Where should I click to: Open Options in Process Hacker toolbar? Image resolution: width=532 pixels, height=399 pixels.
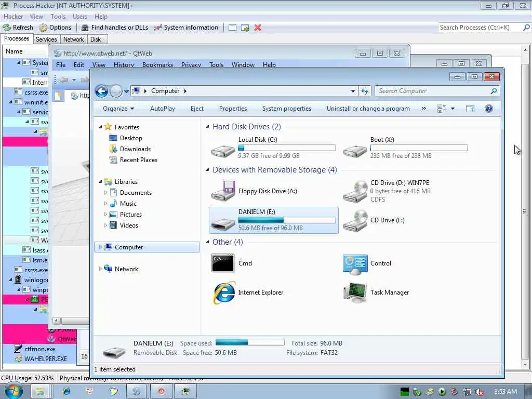point(55,28)
